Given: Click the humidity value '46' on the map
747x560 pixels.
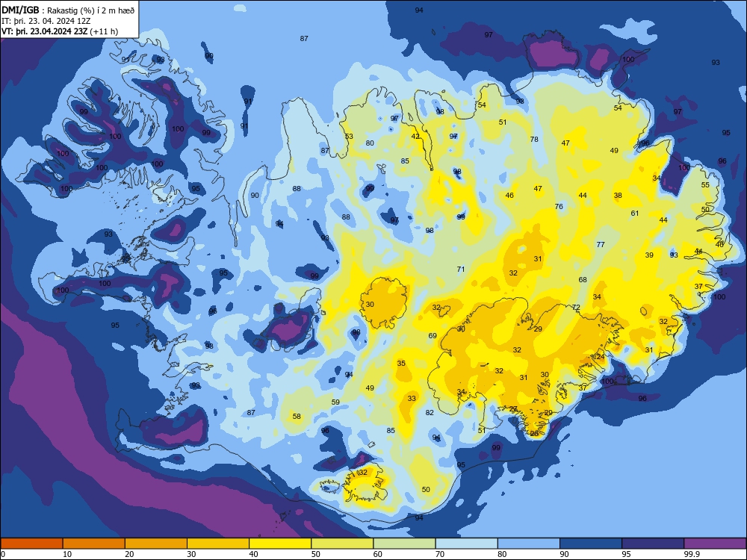Looking at the screenshot, I should [x=509, y=195].
